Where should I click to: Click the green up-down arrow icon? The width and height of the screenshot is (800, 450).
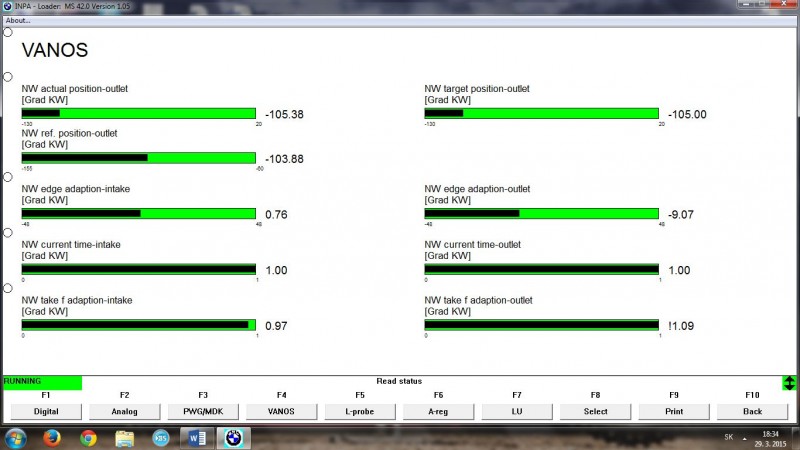point(789,383)
